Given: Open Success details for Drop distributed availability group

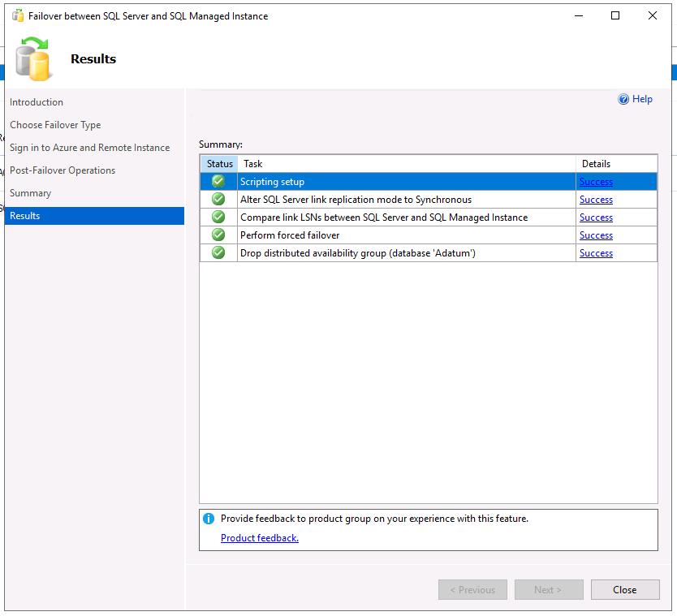Looking at the screenshot, I should pos(596,253).
